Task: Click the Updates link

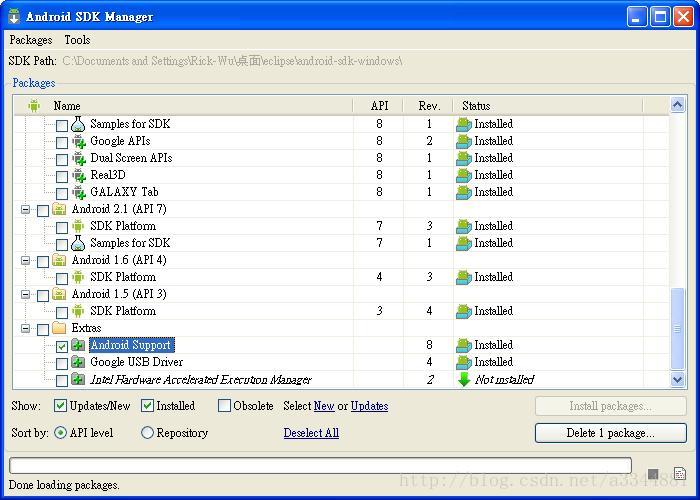Action: click(369, 406)
